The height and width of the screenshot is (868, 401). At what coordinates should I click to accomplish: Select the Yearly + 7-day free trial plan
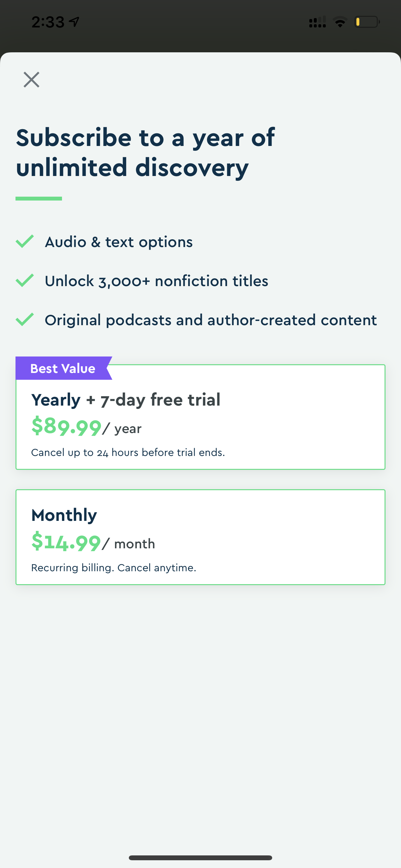click(x=200, y=417)
